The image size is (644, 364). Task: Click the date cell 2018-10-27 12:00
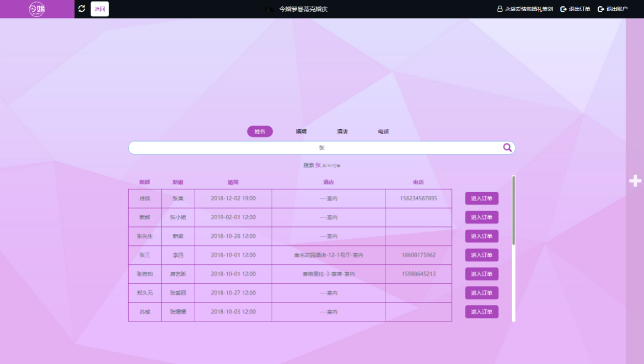(233, 293)
